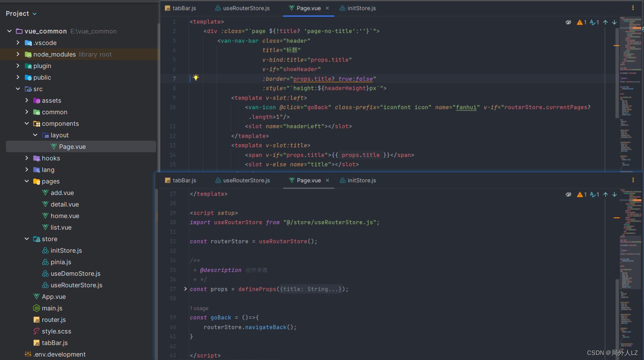Screen dimensions: 644x360
Task: Expand folded defineProps block on line 37
Action: (186, 289)
